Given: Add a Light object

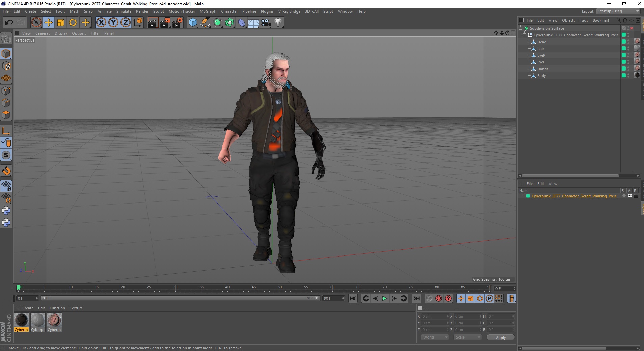Looking at the screenshot, I should (x=278, y=23).
